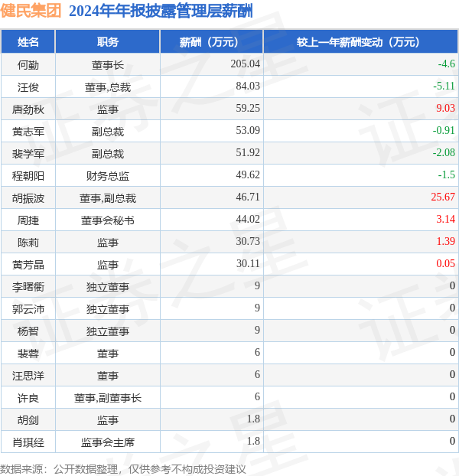The width and height of the screenshot is (459, 476).
Task: Click salary 1.8 in 胡剑 row
Action: [253, 419]
